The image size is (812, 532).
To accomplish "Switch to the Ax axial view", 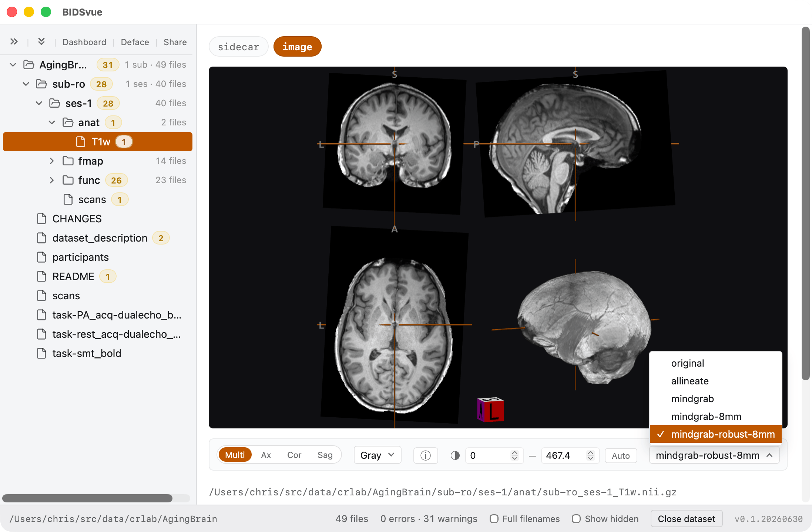I will (266, 455).
